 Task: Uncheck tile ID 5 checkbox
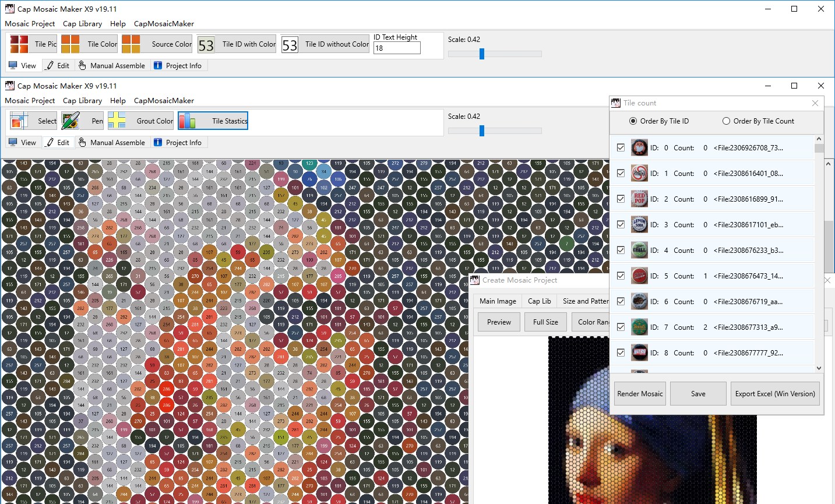(621, 276)
